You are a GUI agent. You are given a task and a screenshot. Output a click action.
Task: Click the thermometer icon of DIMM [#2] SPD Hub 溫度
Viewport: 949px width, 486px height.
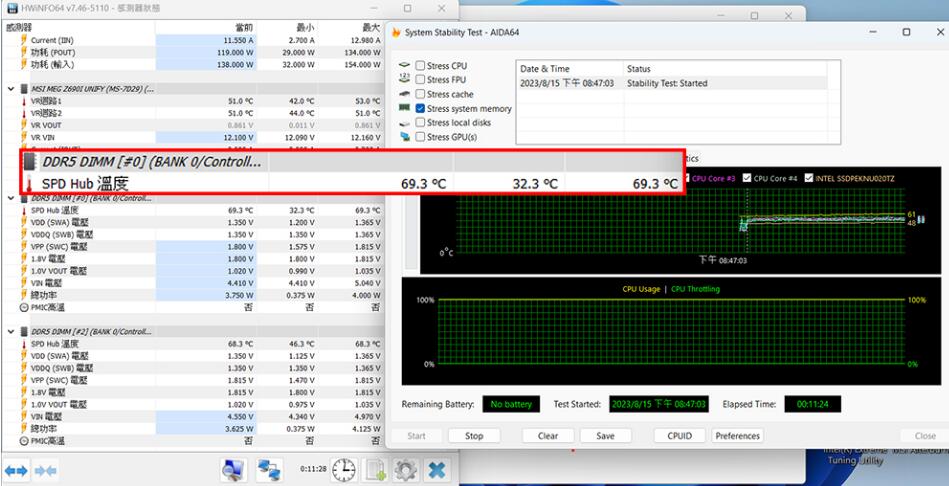24,344
